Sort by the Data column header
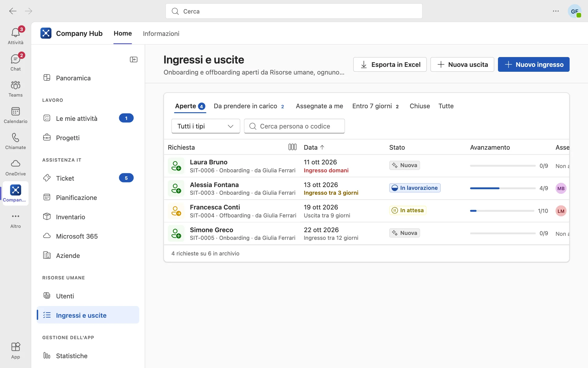Viewport: 588px width, 368px height. click(x=314, y=147)
